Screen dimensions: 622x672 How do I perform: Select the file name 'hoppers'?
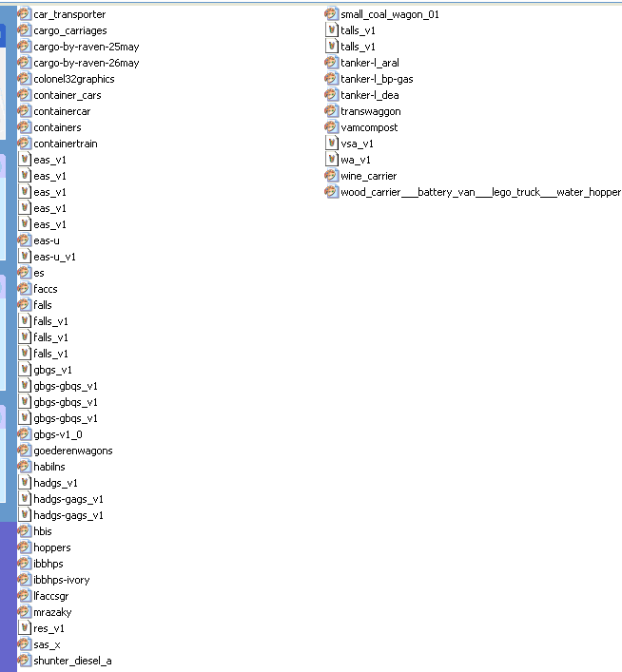click(x=52, y=547)
